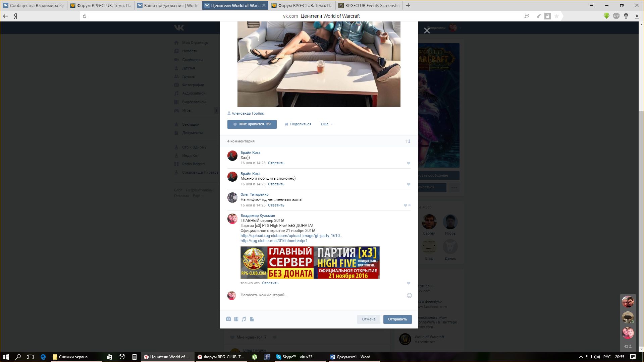Click the audio note attach icon
This screenshot has height=362, width=644.
coord(244,319)
